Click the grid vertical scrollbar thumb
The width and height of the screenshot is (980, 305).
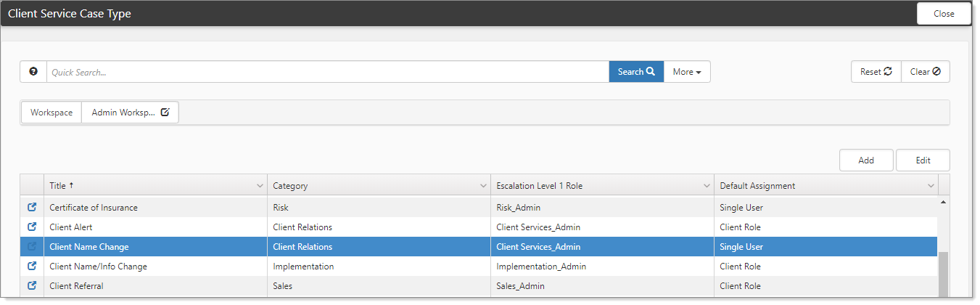[943, 274]
